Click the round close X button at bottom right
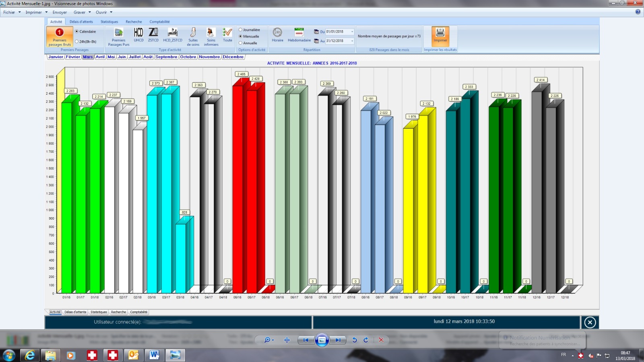The image size is (644, 362). [590, 322]
